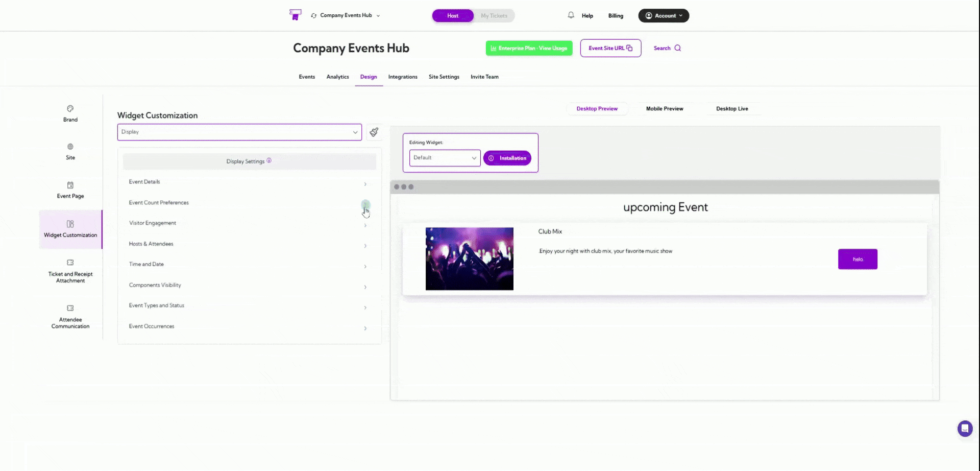Open the Site Settings tab

[444, 77]
